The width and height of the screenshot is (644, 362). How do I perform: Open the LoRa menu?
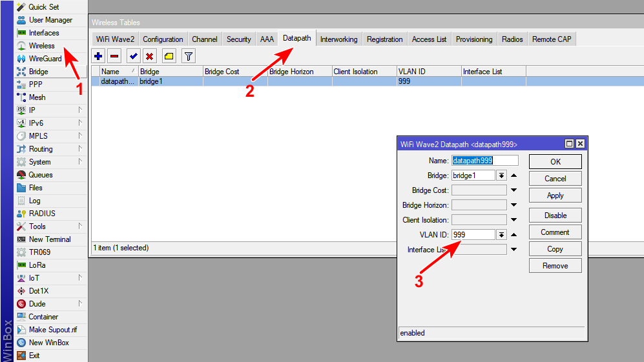click(x=51, y=265)
